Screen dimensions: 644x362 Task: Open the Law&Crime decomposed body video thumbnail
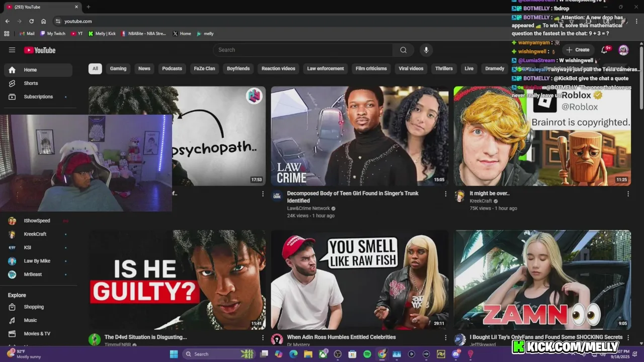click(x=359, y=136)
